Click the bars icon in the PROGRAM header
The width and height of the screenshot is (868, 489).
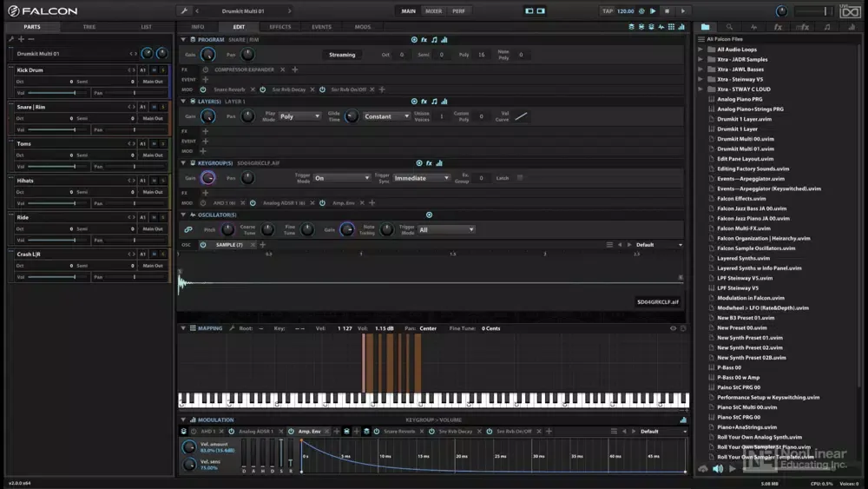pos(444,39)
